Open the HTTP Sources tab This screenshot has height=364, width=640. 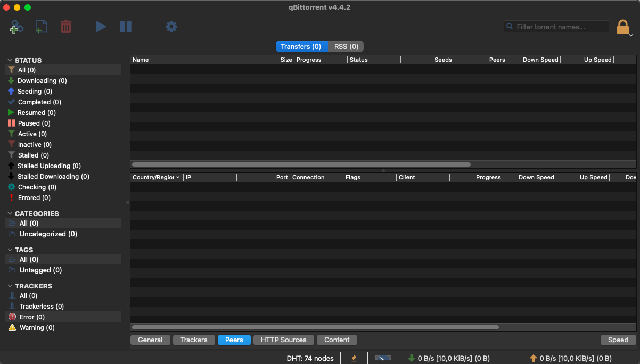point(284,340)
